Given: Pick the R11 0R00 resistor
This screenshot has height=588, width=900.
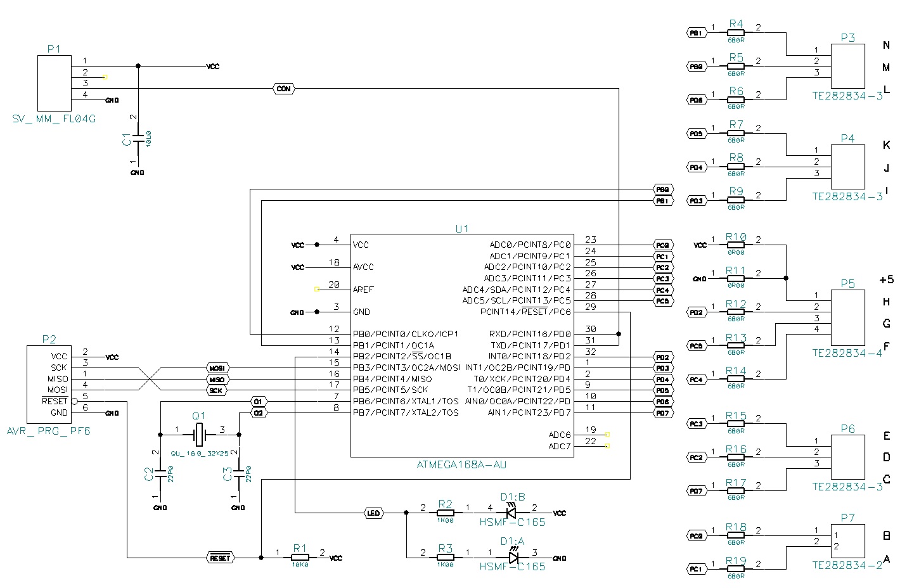Looking at the screenshot, I should 736,278.
